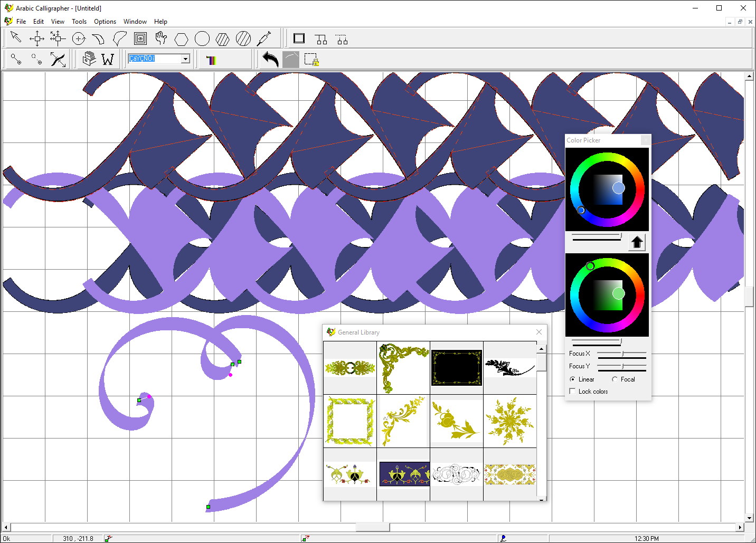Adjust the Focus Y slider
Screen dimensions: 756x543
click(622, 366)
